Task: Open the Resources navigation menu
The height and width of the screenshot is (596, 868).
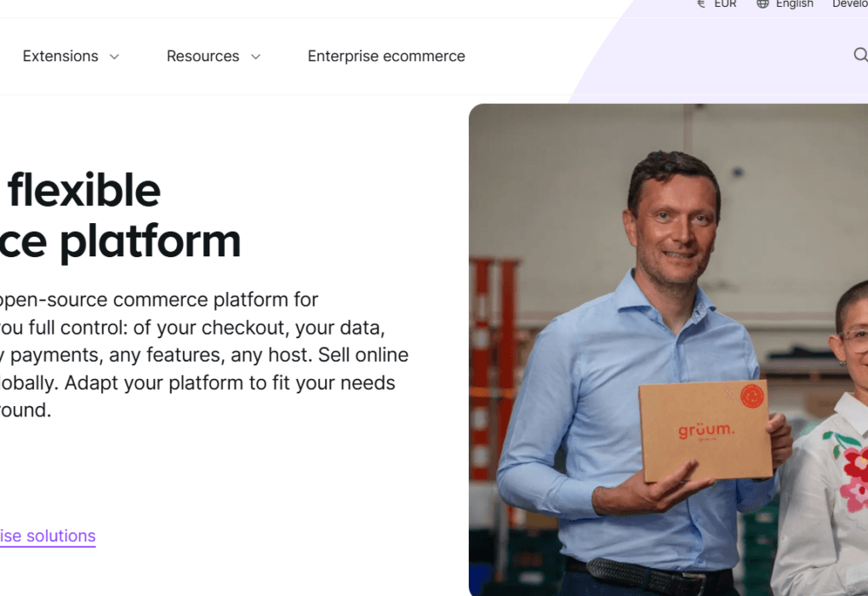Action: [203, 56]
